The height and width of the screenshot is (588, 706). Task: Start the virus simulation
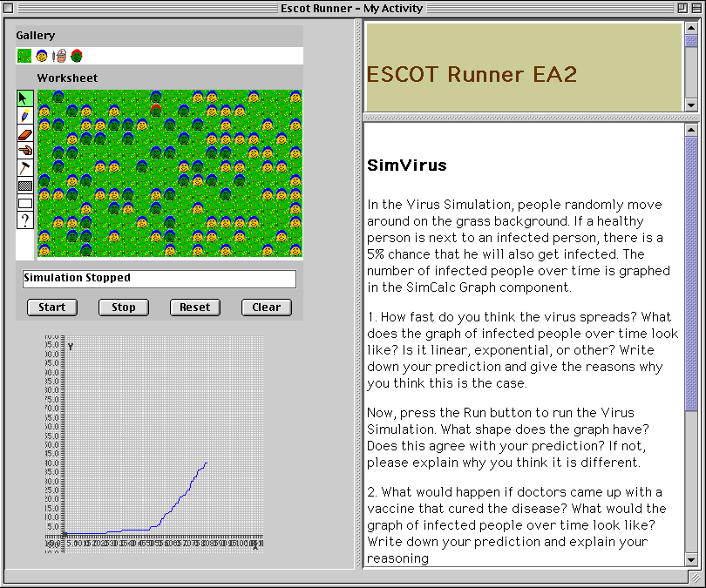point(52,308)
